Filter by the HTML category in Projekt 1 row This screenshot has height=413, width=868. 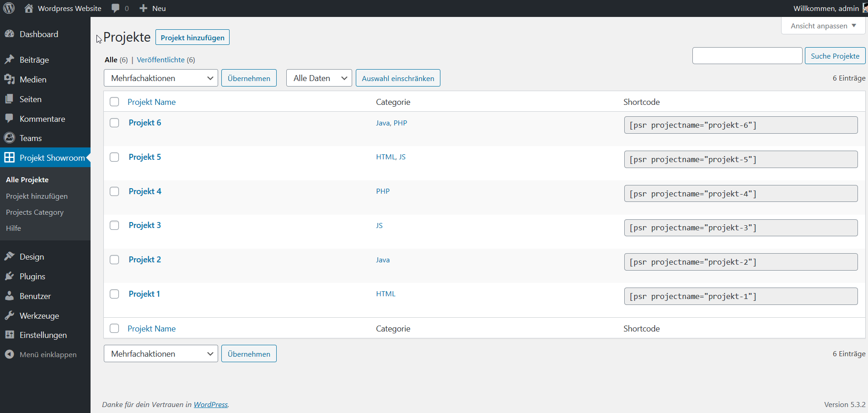click(x=386, y=294)
